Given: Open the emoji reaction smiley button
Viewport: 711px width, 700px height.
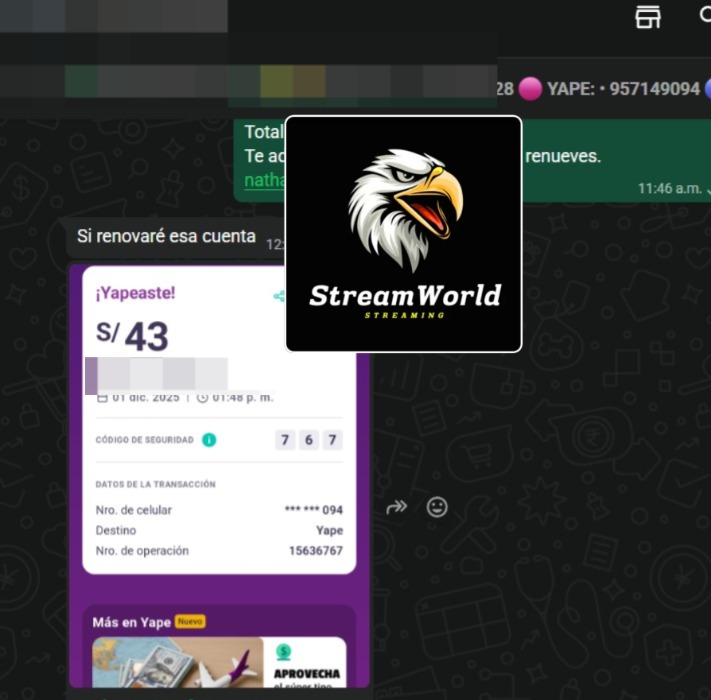Looking at the screenshot, I should coord(437,507).
